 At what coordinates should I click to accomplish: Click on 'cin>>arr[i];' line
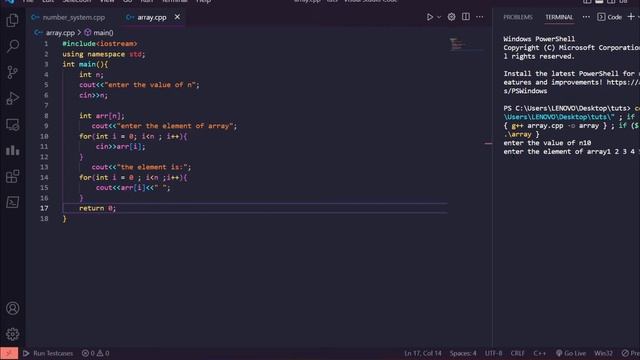click(120, 147)
